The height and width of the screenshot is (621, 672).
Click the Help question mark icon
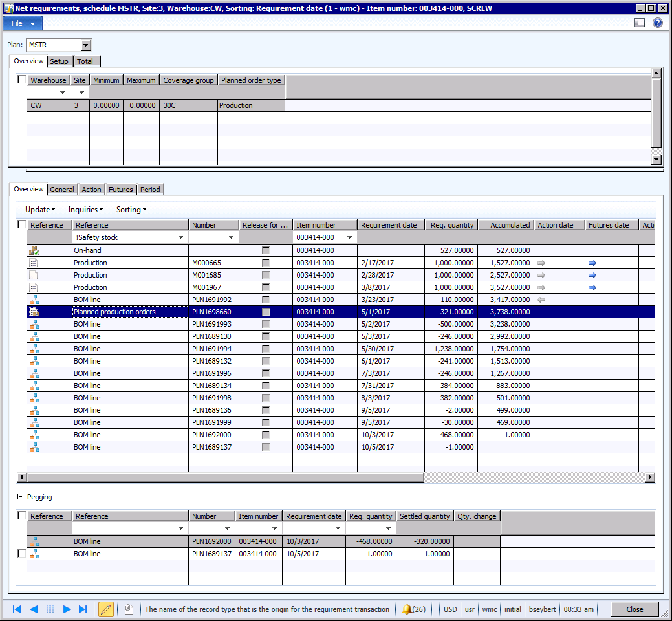[x=657, y=23]
